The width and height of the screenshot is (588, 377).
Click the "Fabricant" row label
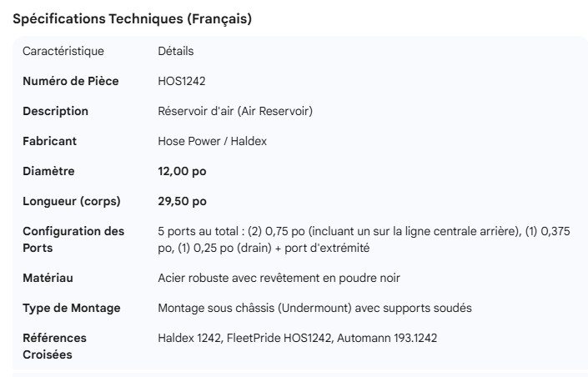49,141
